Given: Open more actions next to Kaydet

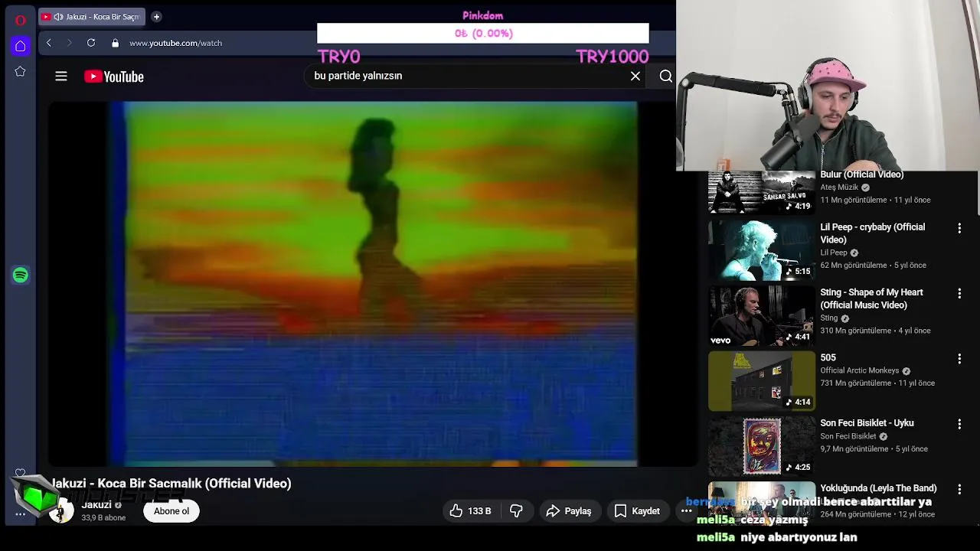Looking at the screenshot, I should (686, 510).
